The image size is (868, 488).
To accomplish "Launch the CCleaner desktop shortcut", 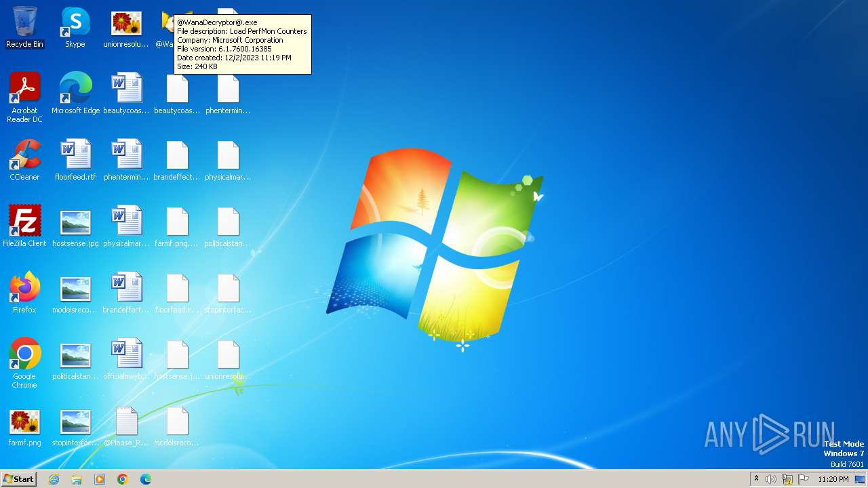I will pos(24,159).
